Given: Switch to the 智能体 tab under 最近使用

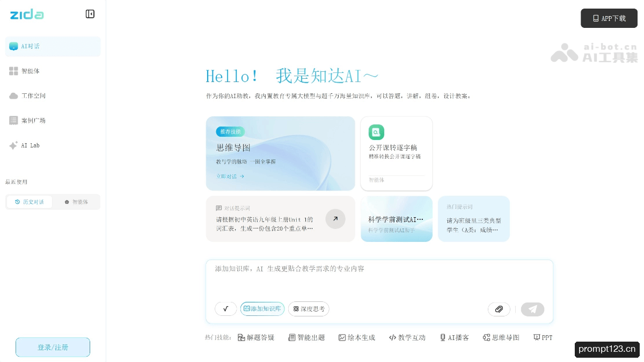Looking at the screenshot, I should 76,202.
